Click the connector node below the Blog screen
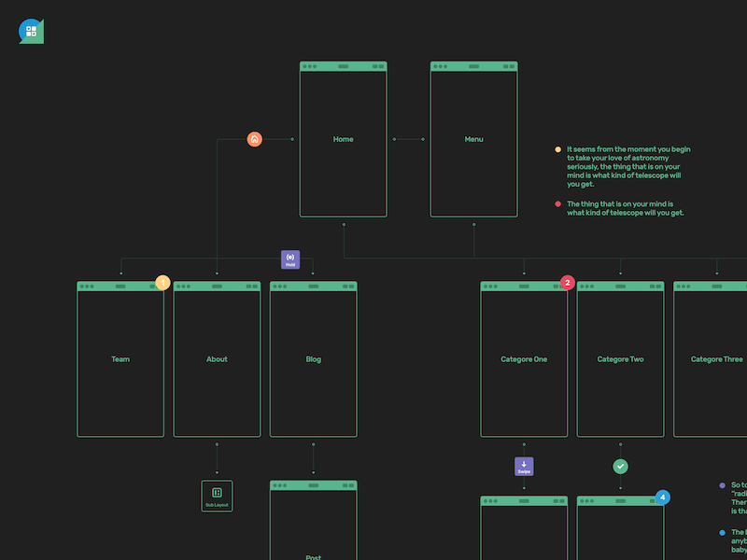Viewport: 747px width, 560px height. (313, 444)
